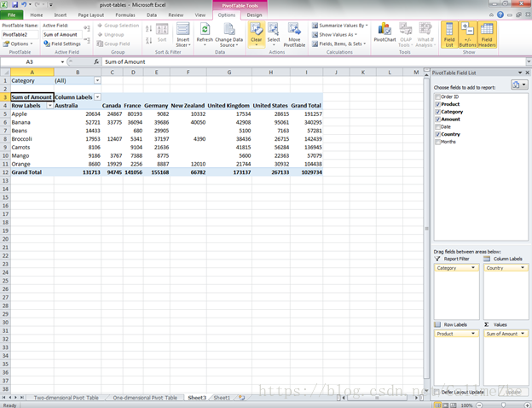532x408 pixels.
Task: Click the horizontal scrollbar of the worksheet
Action: click(x=378, y=398)
